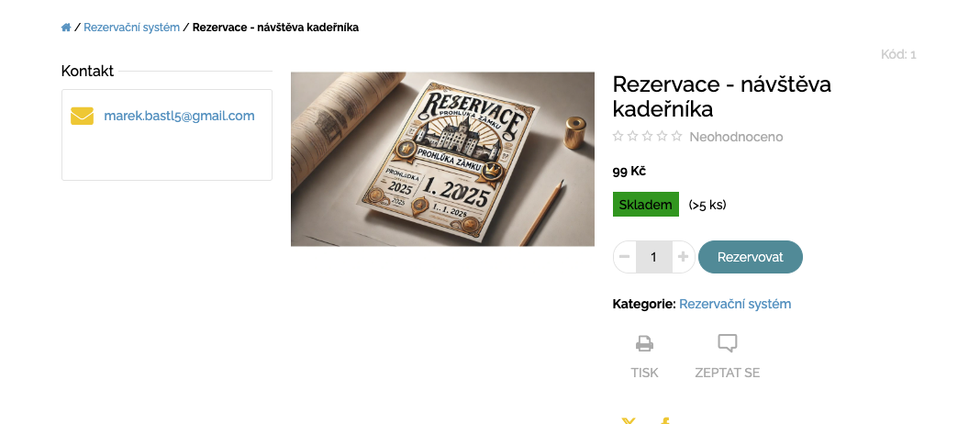Rate the product with the first star
980x424 pixels.
(x=618, y=137)
